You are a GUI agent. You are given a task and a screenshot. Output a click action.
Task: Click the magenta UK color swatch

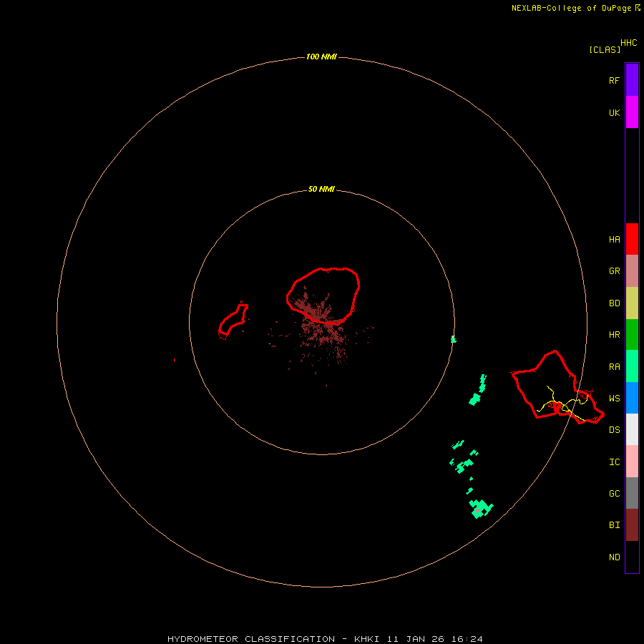632,112
